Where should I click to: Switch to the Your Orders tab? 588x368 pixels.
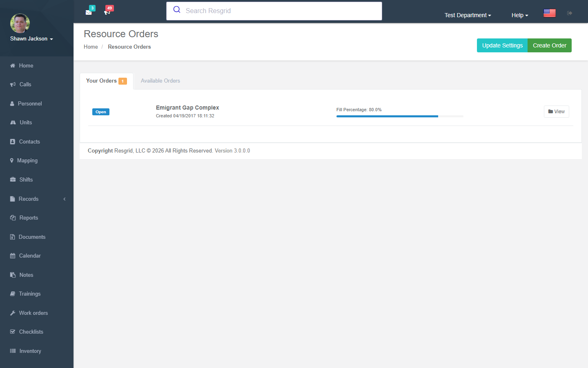point(107,81)
